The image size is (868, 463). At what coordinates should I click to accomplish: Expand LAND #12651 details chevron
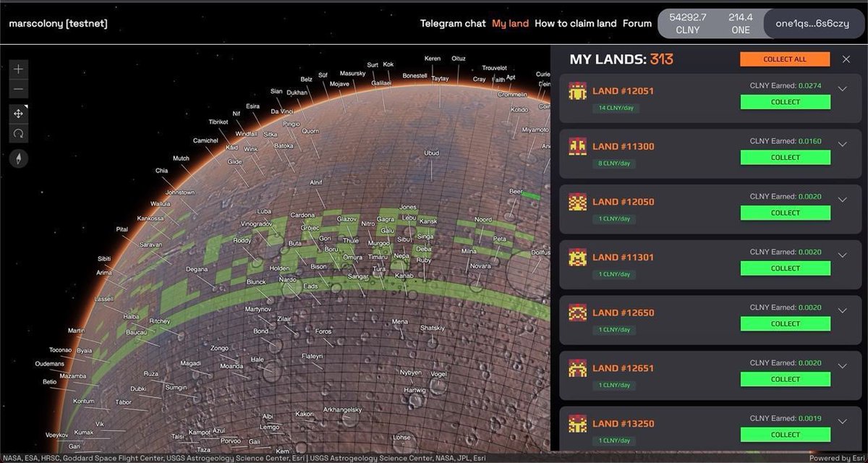point(842,365)
